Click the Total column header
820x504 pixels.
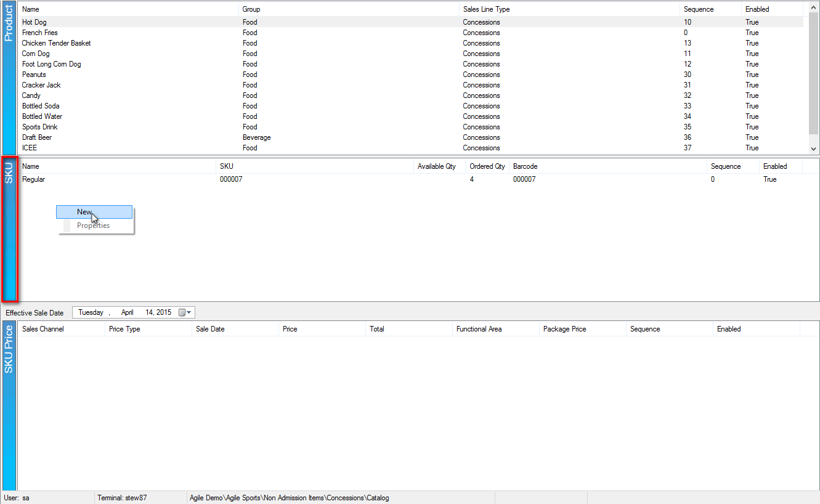point(409,329)
